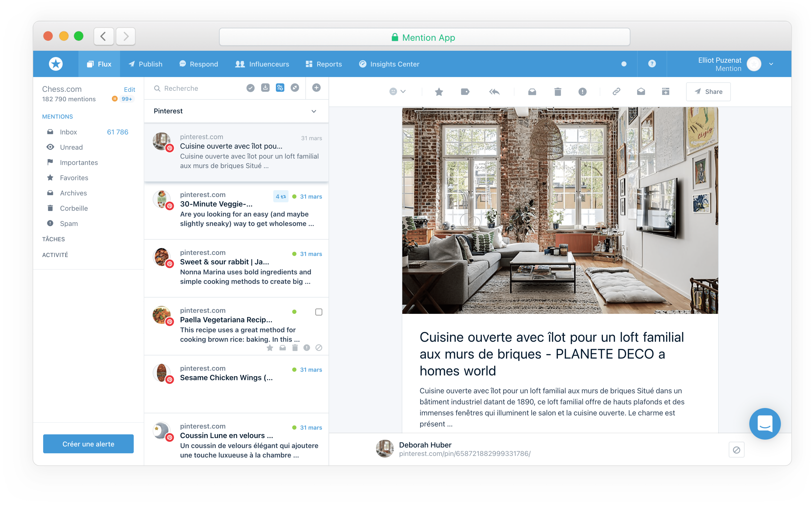The image size is (812, 505).
Task: Mark all as read check icon
Action: (x=250, y=88)
